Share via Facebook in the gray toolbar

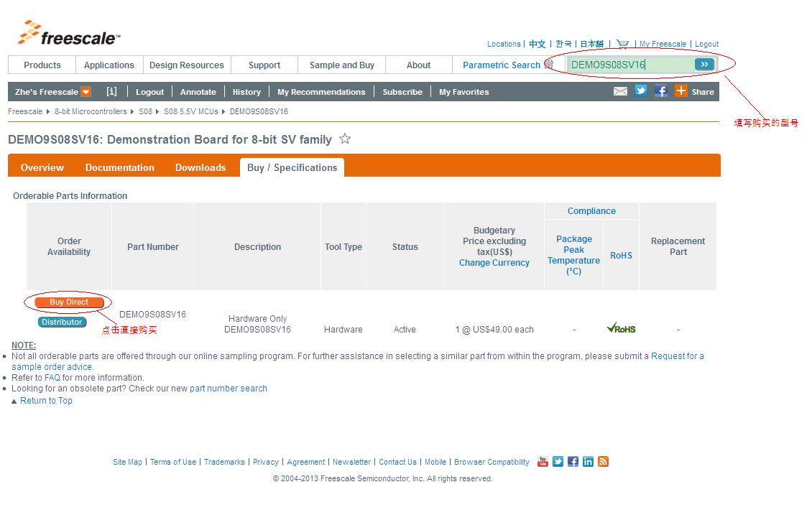pos(661,91)
